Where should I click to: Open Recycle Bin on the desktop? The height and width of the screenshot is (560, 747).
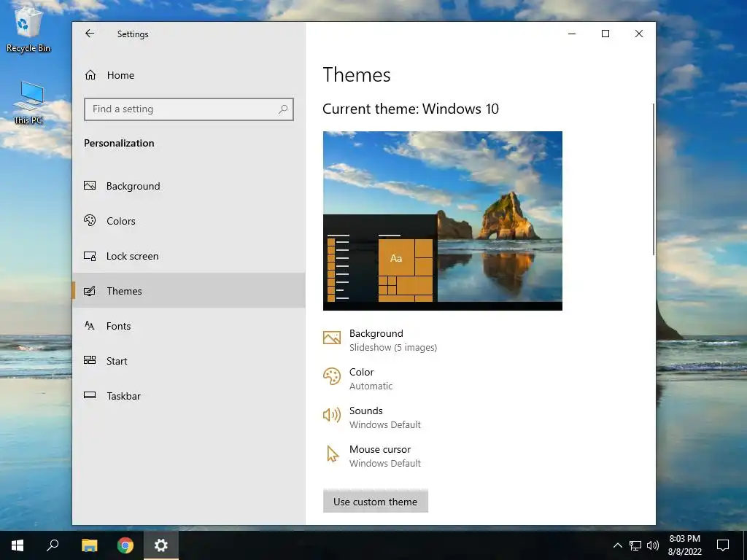tap(28, 28)
